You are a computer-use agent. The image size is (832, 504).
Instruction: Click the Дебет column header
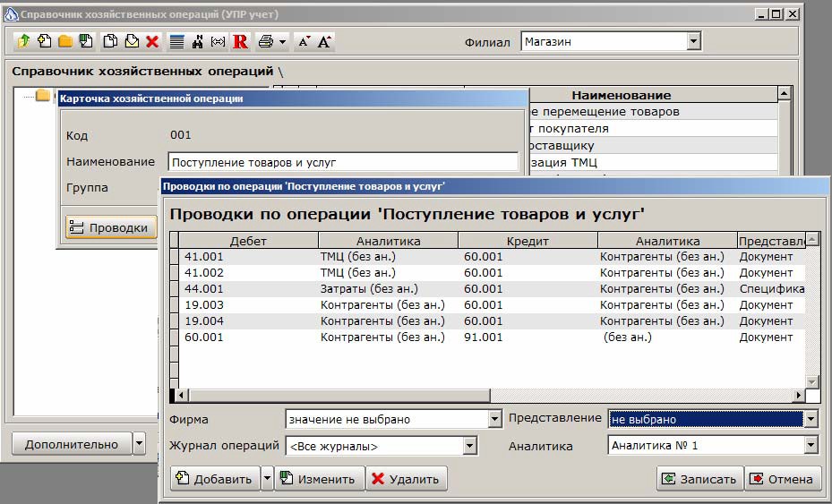(248, 241)
